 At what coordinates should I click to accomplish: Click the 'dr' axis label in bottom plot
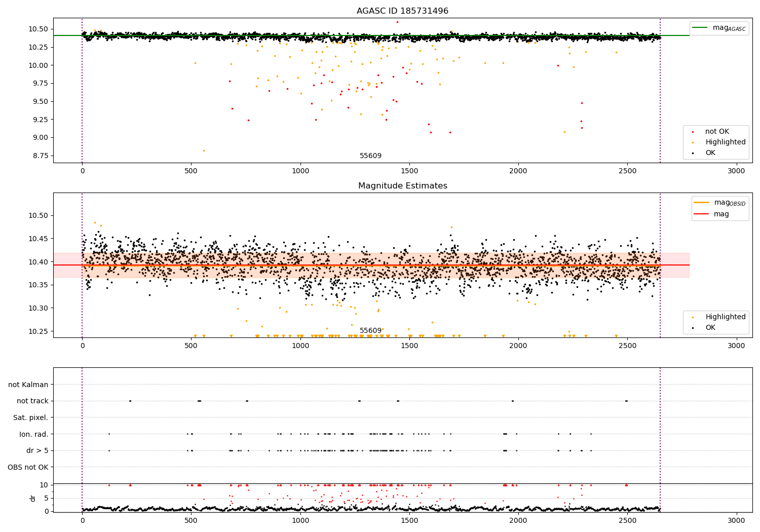point(33,498)
